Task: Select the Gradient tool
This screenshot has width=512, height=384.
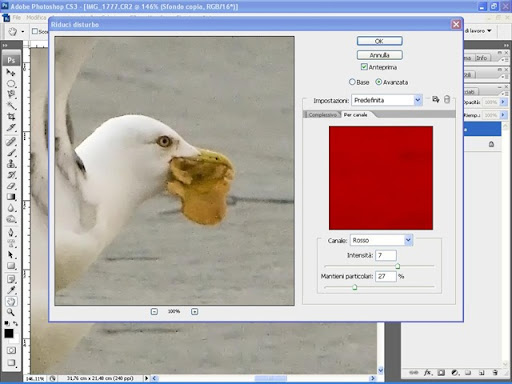Action: (x=11, y=197)
